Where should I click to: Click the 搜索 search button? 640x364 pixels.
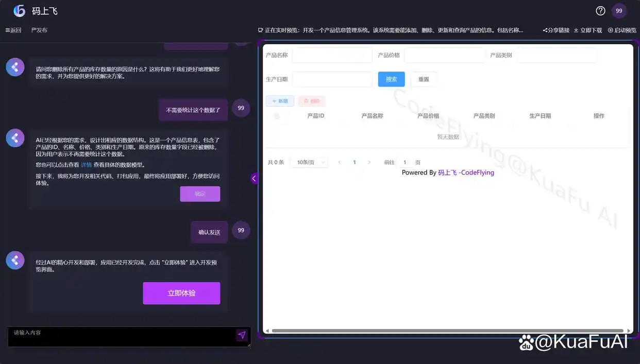click(x=391, y=79)
